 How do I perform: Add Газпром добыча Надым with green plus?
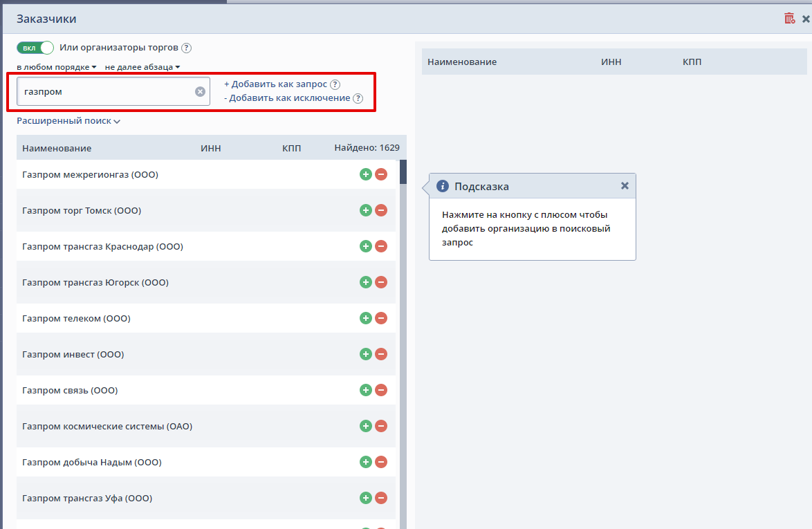(366, 462)
